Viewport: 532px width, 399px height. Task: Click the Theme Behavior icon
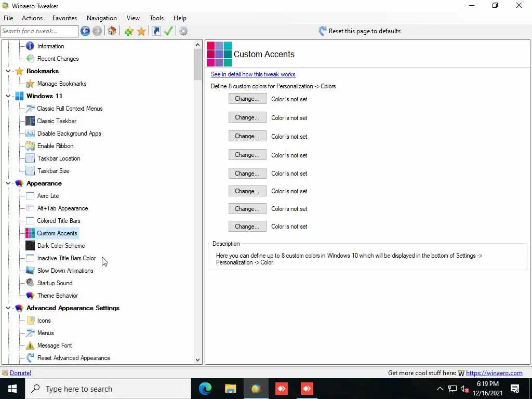pos(30,296)
